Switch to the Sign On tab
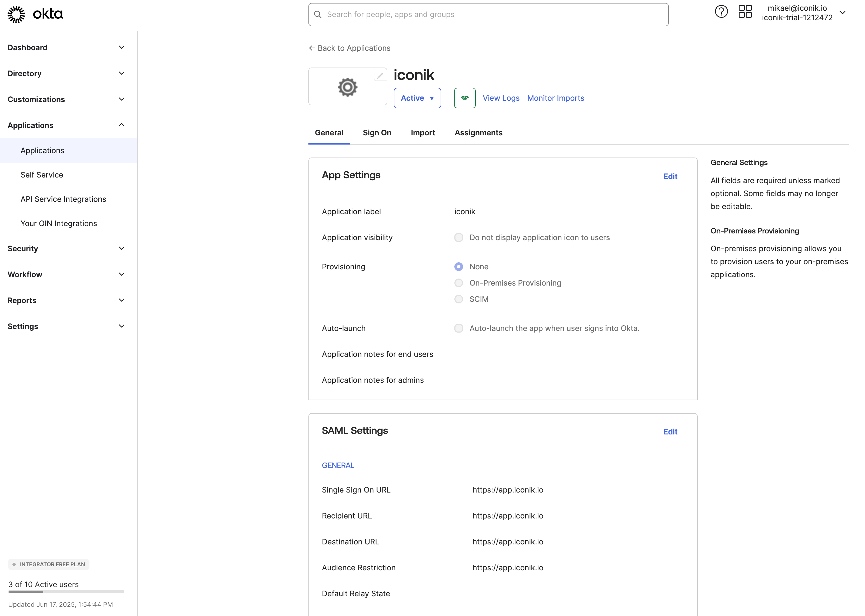The height and width of the screenshot is (616, 865). 377,133
